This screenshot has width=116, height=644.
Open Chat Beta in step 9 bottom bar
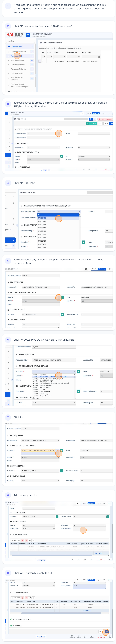point(101,636)
